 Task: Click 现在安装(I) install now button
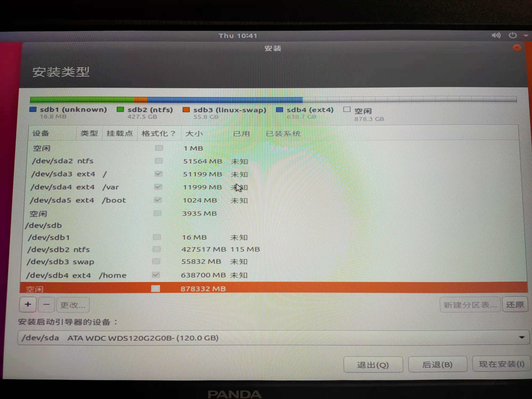(501, 364)
